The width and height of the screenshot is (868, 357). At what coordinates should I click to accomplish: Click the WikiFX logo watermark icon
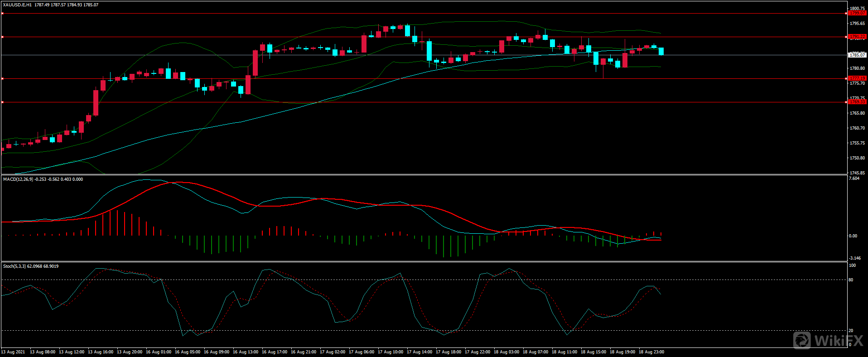coord(801,340)
